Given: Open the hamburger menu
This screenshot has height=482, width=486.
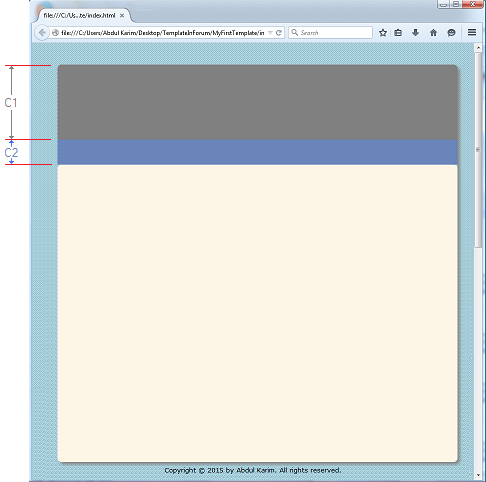Looking at the screenshot, I should click(x=472, y=32).
